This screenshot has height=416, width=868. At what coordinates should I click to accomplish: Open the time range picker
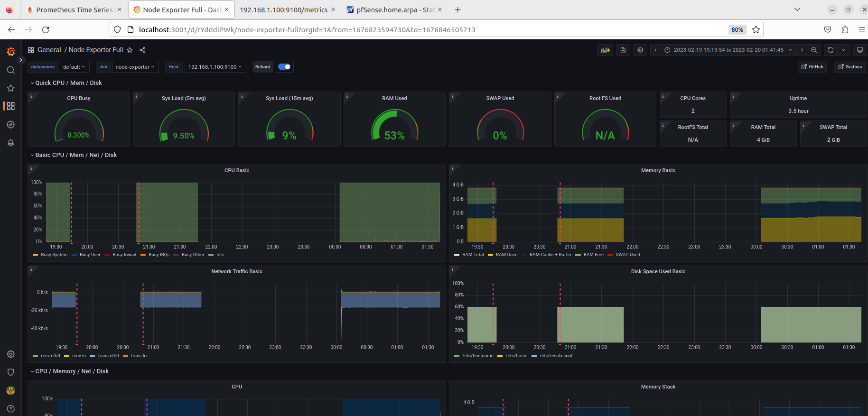[728, 50]
